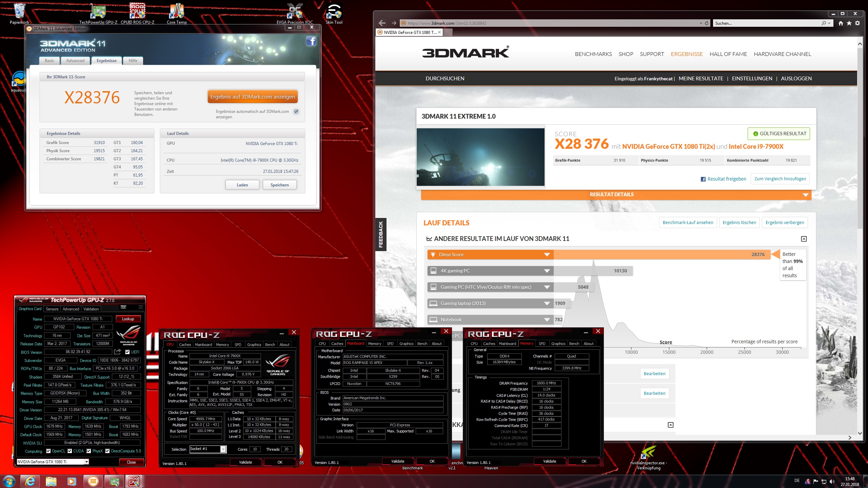Click Benchmark-Lauf ansehen link

point(688,222)
